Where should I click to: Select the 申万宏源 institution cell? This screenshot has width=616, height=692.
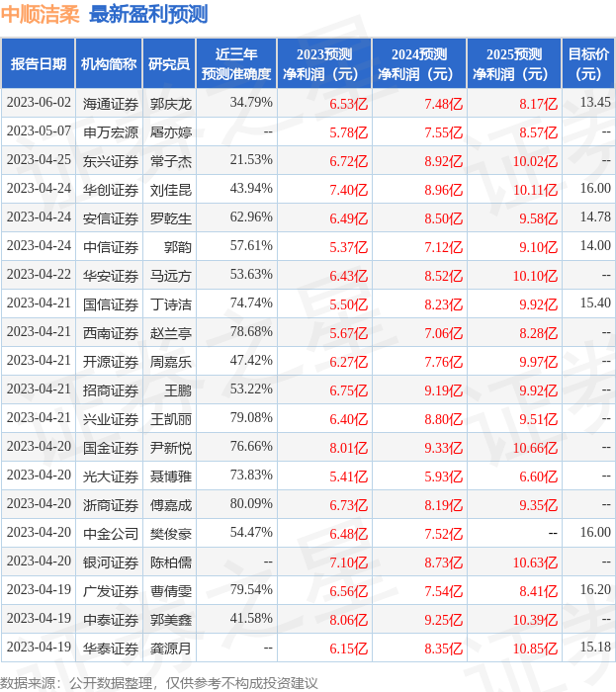tap(111, 132)
